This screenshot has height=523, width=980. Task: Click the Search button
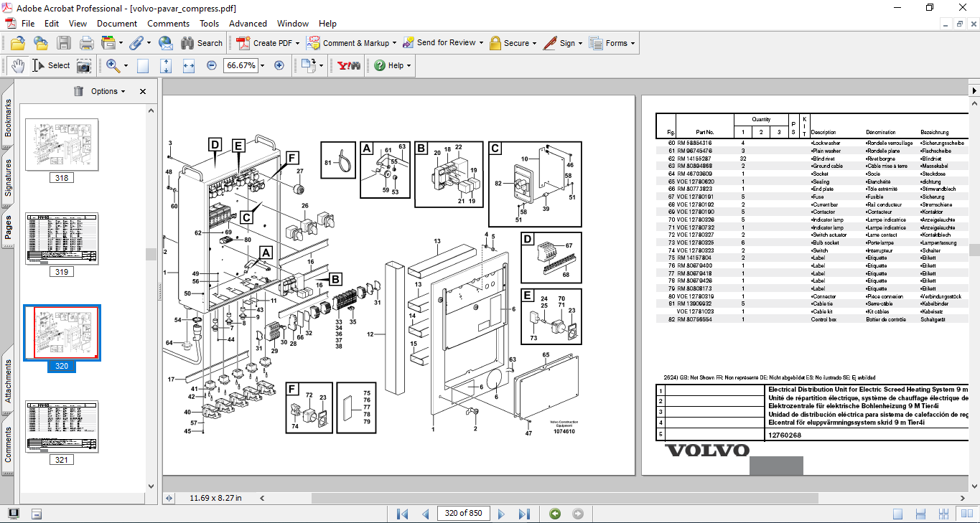[202, 43]
